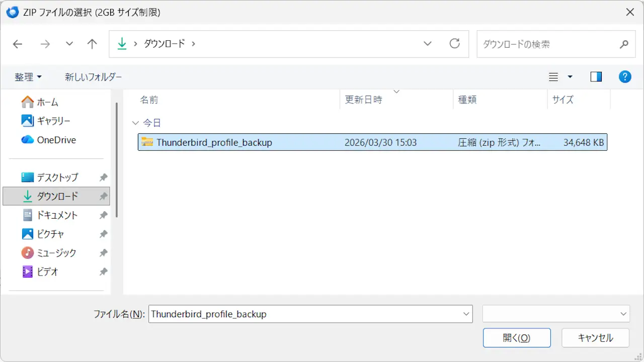644x362 pixels.
Task: Click the search magnifier icon
Action: coord(624,44)
